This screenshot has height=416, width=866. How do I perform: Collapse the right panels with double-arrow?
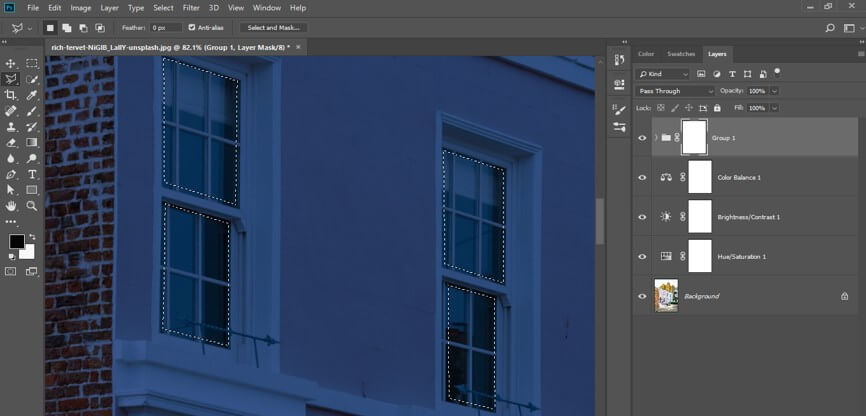point(860,42)
